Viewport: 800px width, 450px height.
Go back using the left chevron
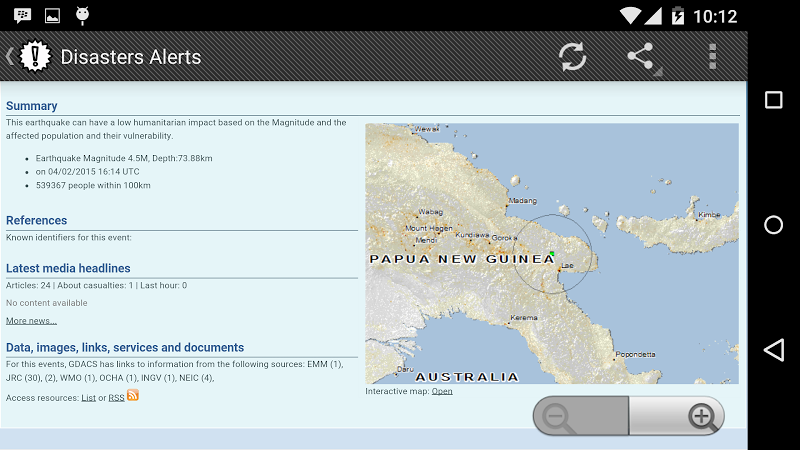[x=10, y=56]
